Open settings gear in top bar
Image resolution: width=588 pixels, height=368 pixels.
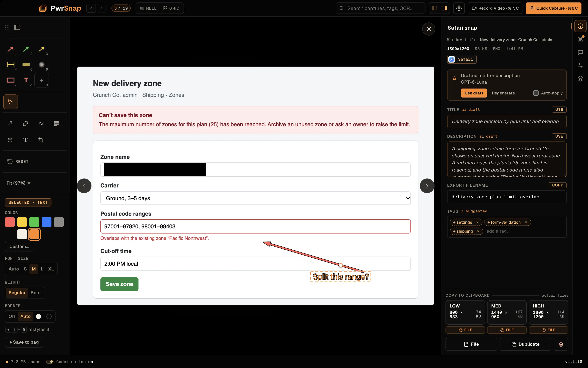(459, 8)
